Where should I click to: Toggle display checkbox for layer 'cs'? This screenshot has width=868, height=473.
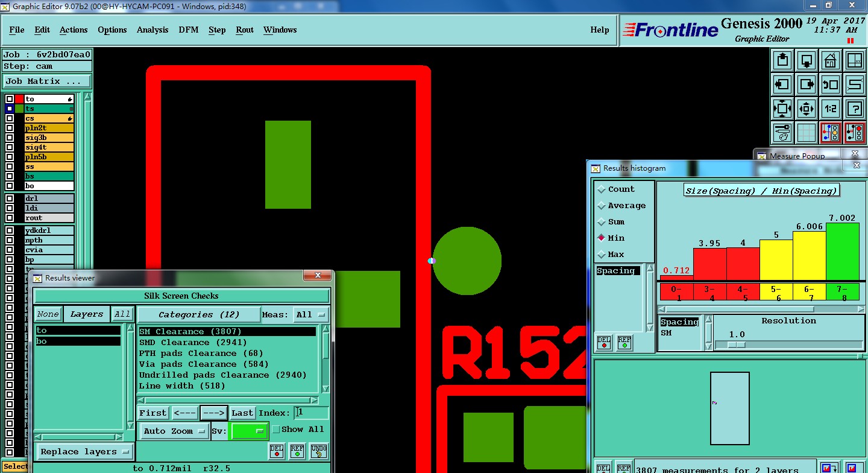10,118
